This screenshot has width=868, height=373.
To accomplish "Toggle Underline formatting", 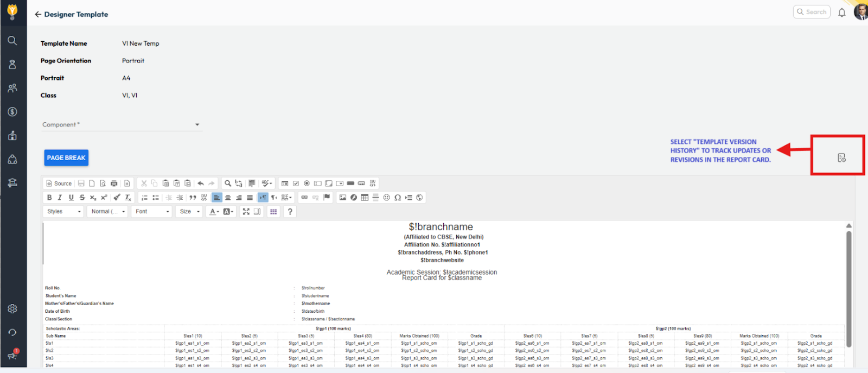I will (x=71, y=198).
